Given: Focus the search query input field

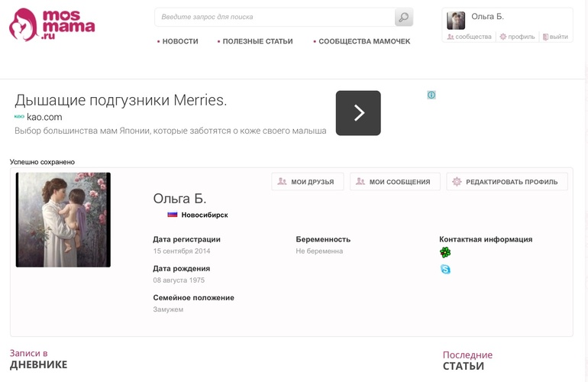Looking at the screenshot, I should pyautogui.click(x=275, y=17).
